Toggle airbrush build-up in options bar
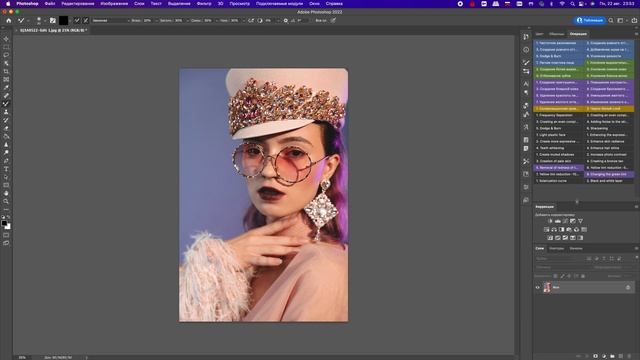The width and height of the screenshot is (640, 360). (x=251, y=20)
